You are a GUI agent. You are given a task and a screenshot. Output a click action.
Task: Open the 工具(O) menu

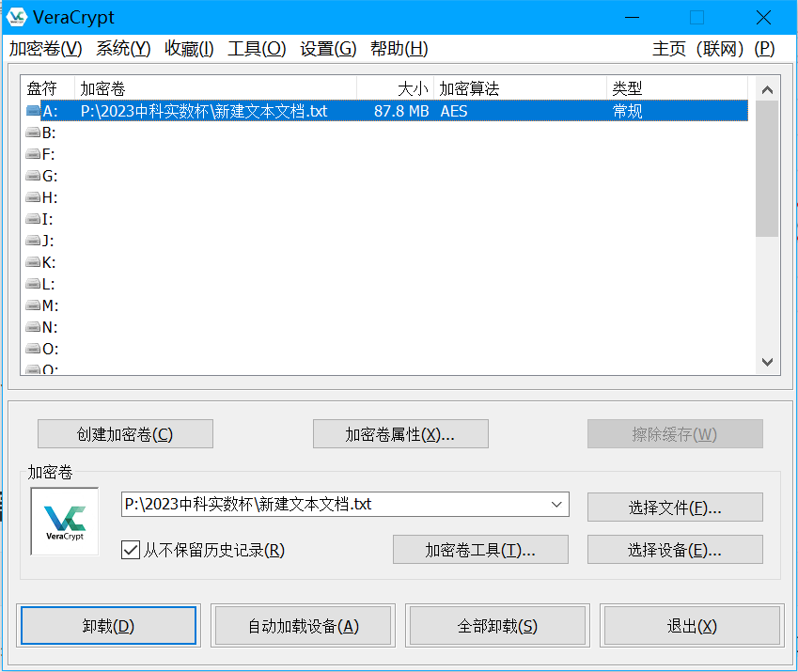[257, 49]
